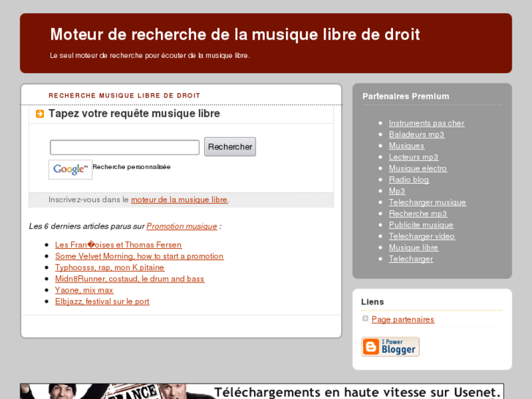This screenshot has width=532, height=399.
Task: Open Elbjazz, festival sur le port article
Action: pyautogui.click(x=102, y=301)
